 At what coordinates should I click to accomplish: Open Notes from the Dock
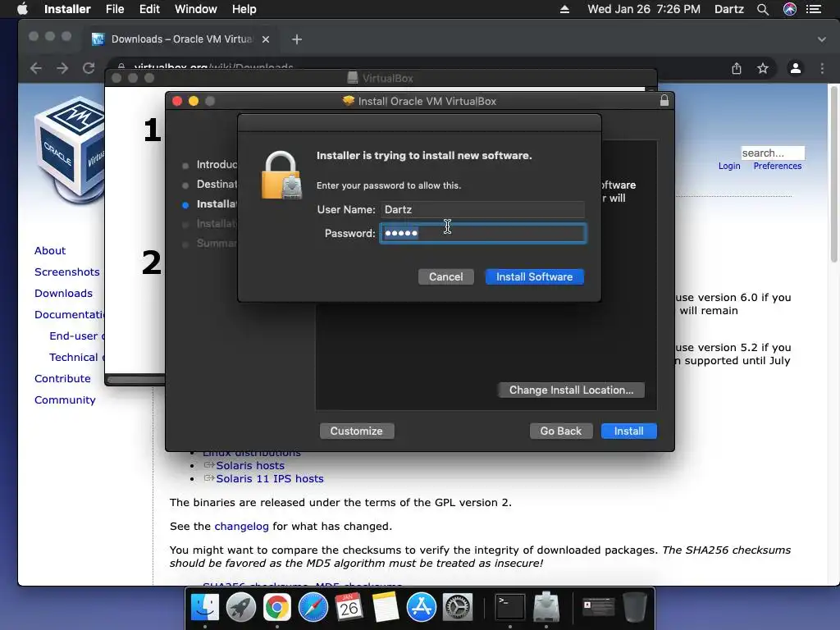[x=386, y=608]
